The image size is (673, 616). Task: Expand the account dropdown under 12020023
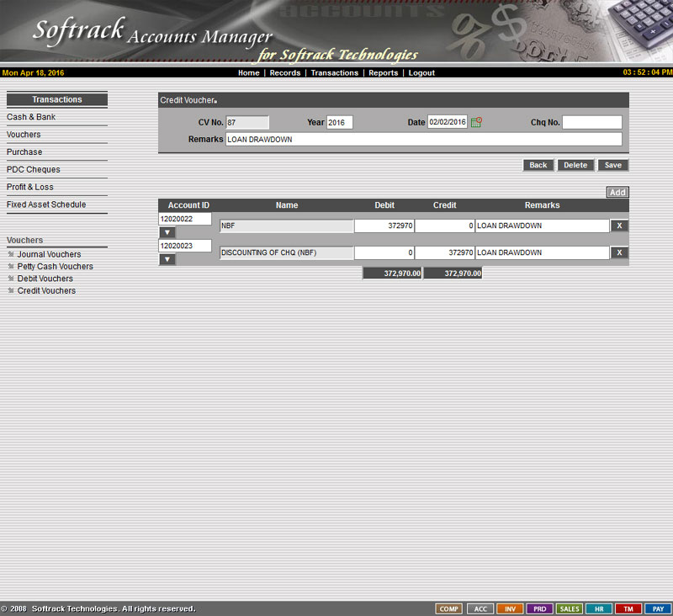167,259
